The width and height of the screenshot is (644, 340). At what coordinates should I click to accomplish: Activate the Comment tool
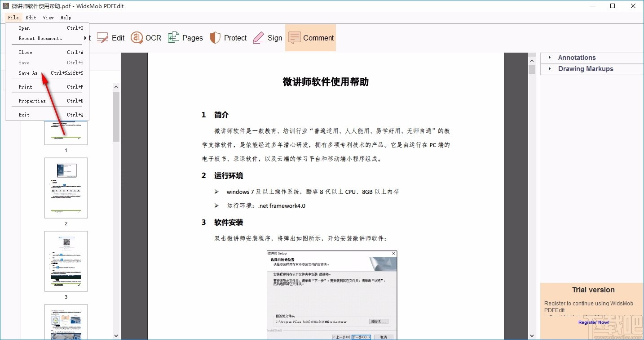coord(310,38)
